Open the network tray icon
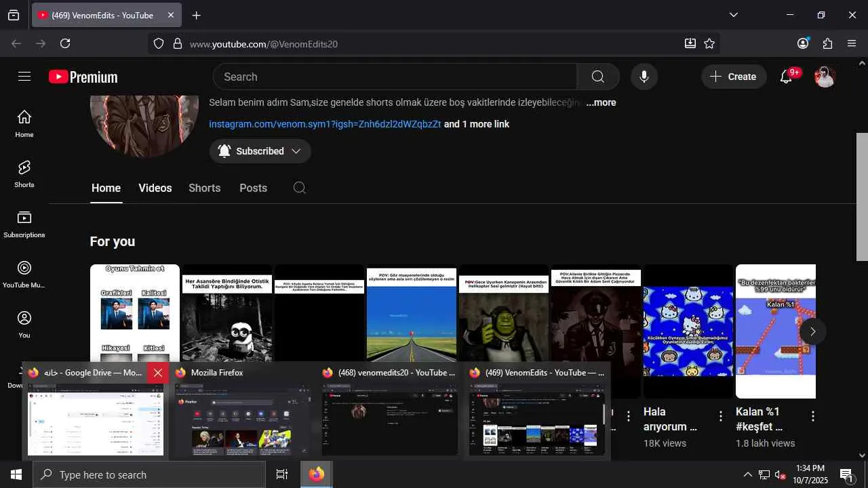868x488 pixels. click(764, 474)
